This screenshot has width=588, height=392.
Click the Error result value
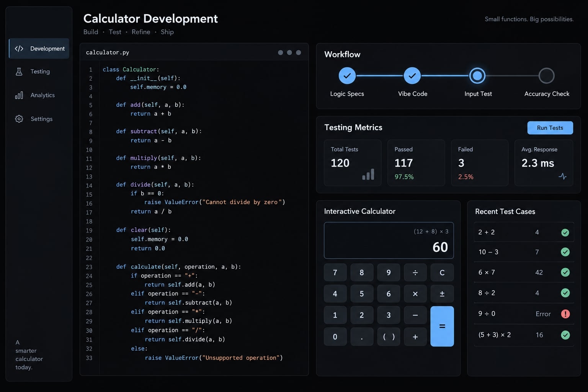(543, 314)
